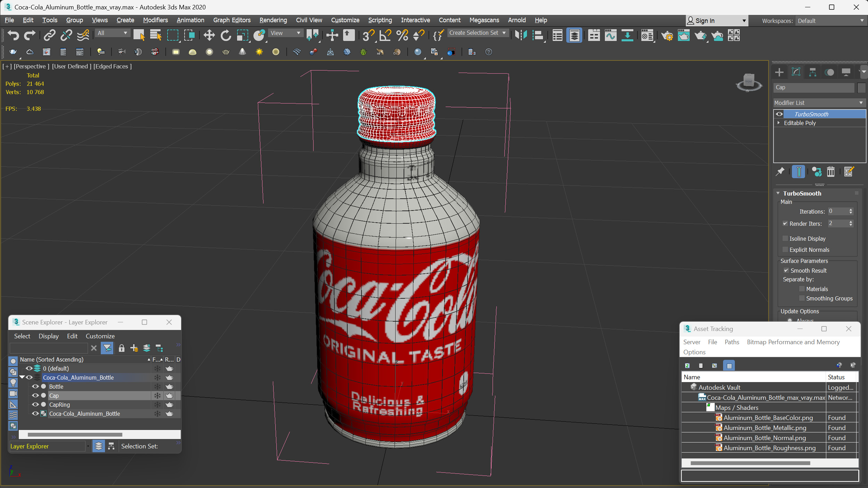Image resolution: width=868 pixels, height=488 pixels.
Task: Enable Separate by Materials checkbox
Action: pyautogui.click(x=802, y=289)
